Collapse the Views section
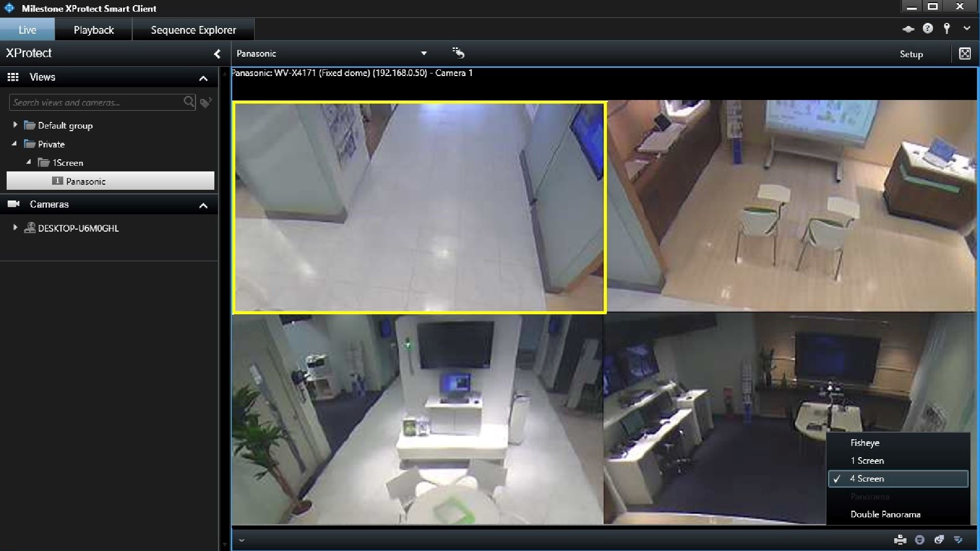The width and height of the screenshot is (980, 551). pyautogui.click(x=203, y=78)
